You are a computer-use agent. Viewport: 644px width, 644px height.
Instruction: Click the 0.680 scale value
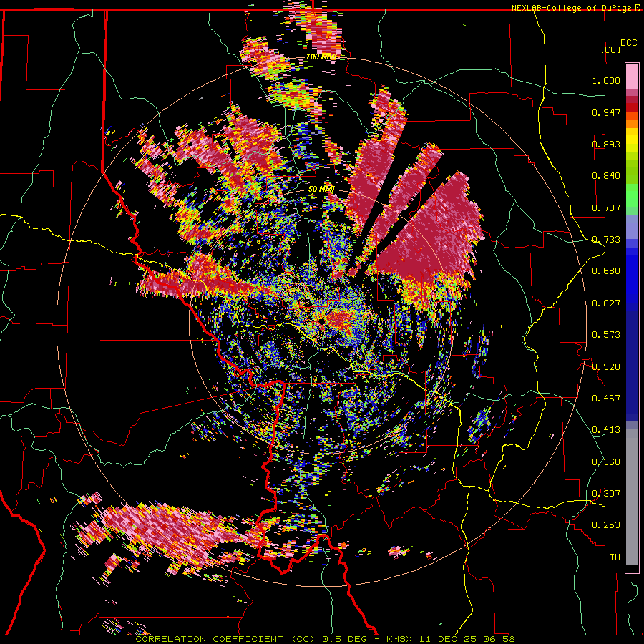tap(606, 271)
